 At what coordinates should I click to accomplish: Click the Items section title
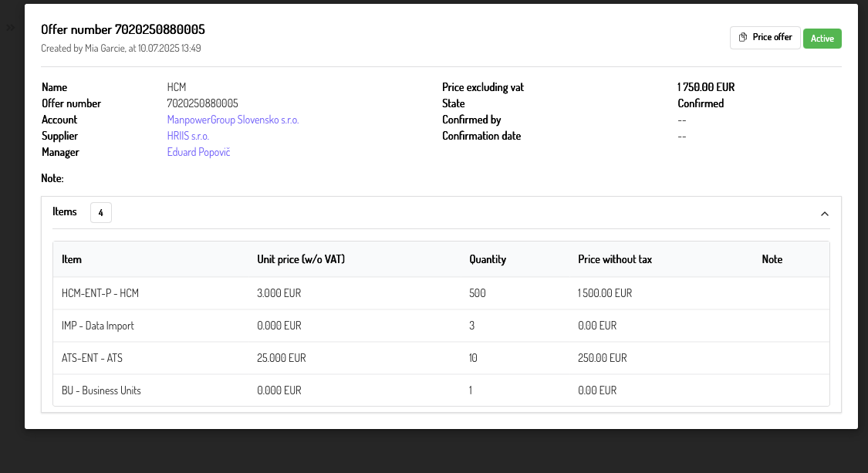64,211
